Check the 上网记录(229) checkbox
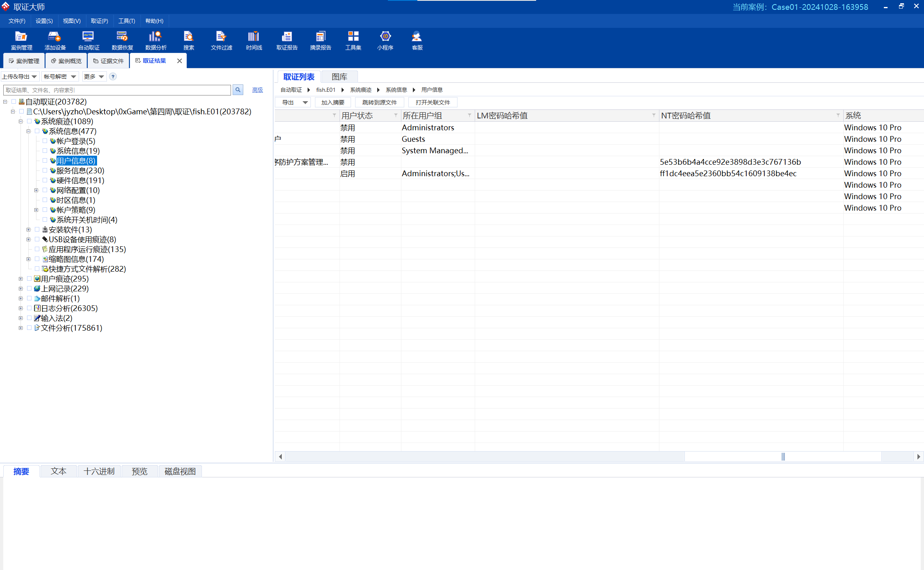Viewport: 924px width, 570px height. (29, 288)
